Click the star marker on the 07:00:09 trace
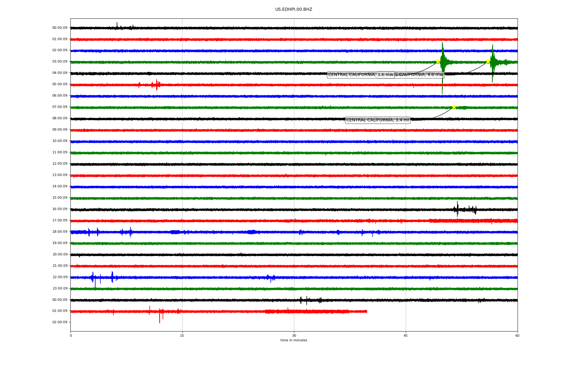This screenshot has height=368, width=588. click(454, 107)
